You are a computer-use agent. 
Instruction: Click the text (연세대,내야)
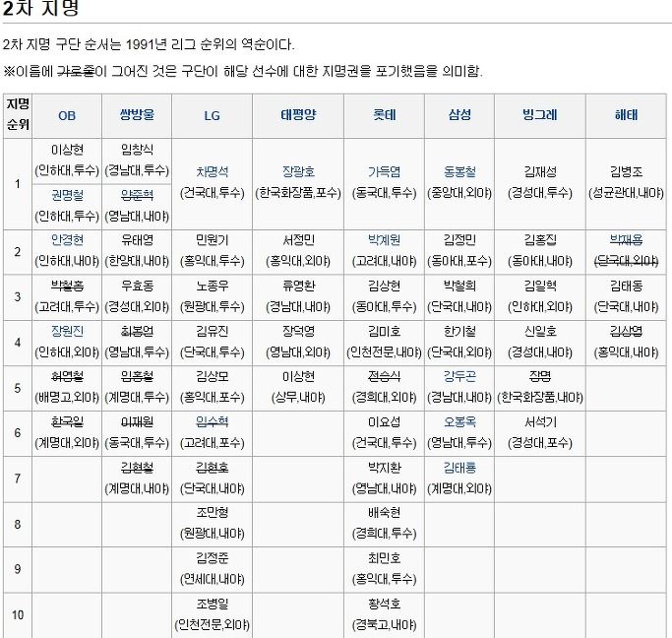(x=213, y=579)
